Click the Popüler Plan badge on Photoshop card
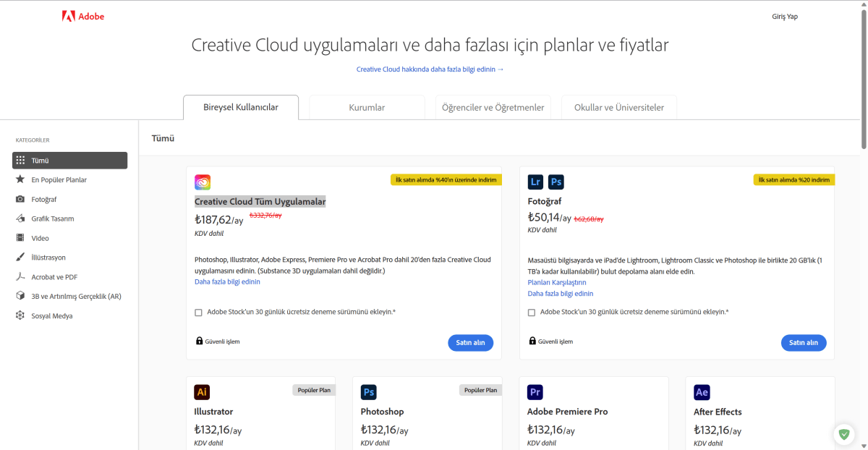 coord(480,390)
